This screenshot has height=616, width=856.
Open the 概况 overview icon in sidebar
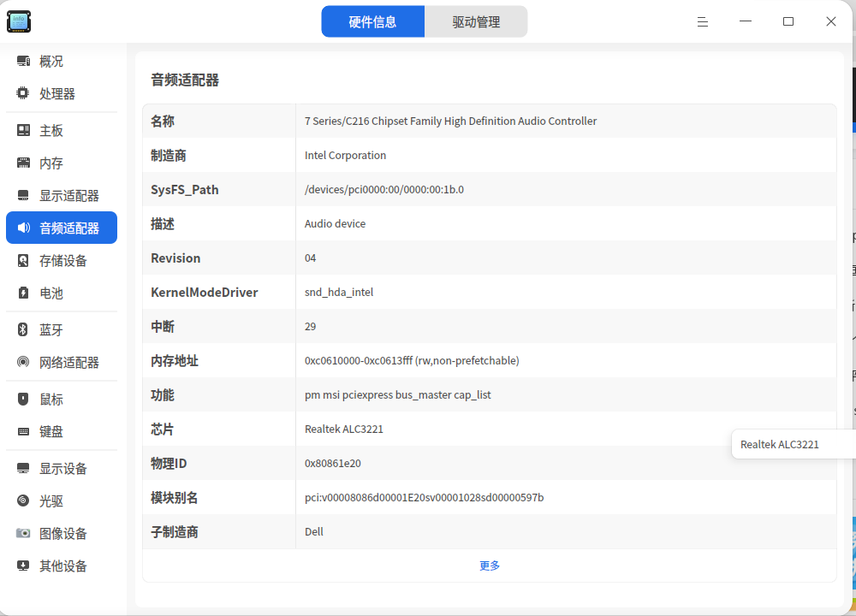(x=23, y=61)
